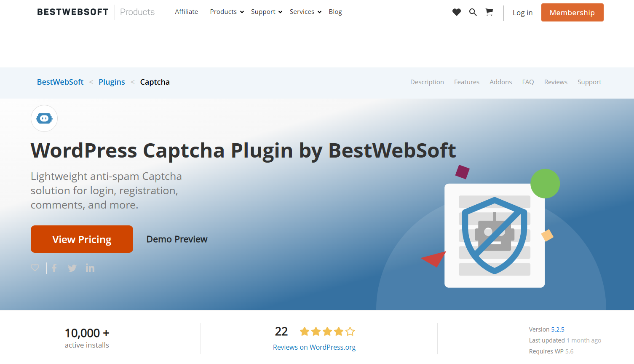Click the '22' reviews count
634x364 pixels.
[x=281, y=332]
